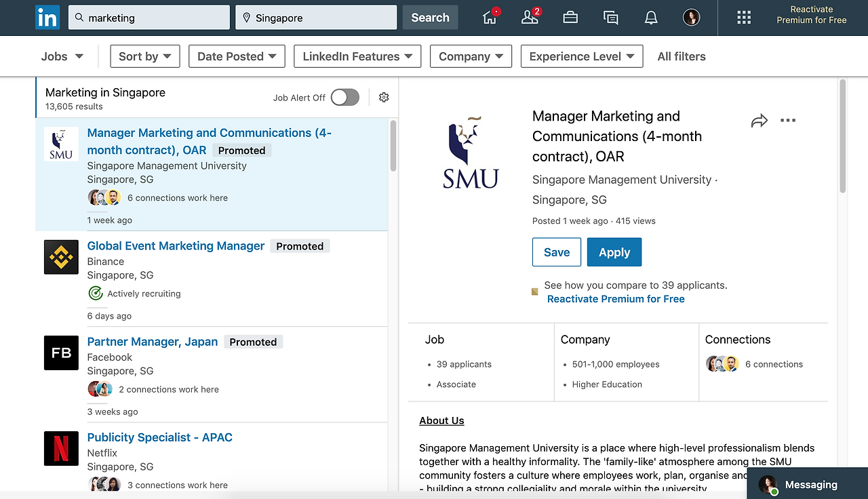The height and width of the screenshot is (499, 868).
Task: Click Reactivate Premium for Free link
Action: (616, 299)
